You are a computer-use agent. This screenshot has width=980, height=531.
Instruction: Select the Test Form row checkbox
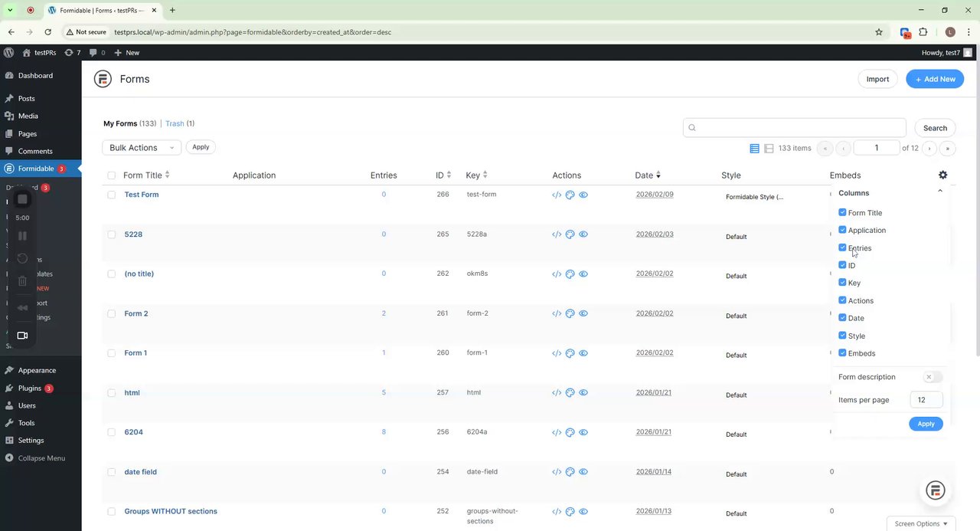click(x=111, y=195)
